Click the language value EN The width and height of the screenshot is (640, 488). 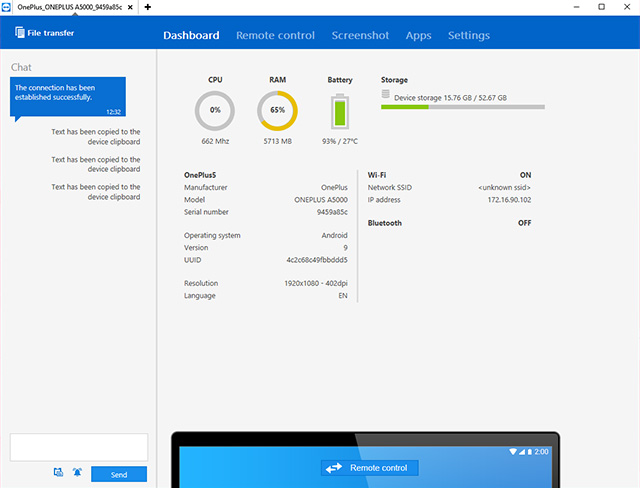point(343,295)
